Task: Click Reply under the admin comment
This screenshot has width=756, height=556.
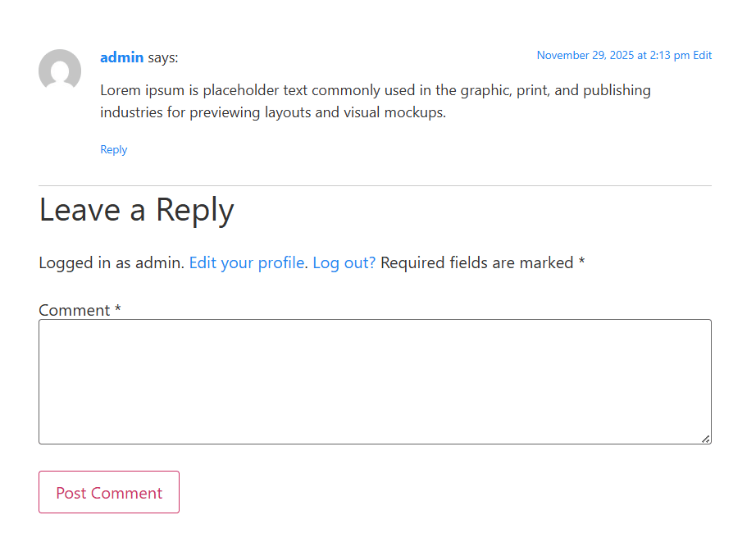Action: (113, 149)
